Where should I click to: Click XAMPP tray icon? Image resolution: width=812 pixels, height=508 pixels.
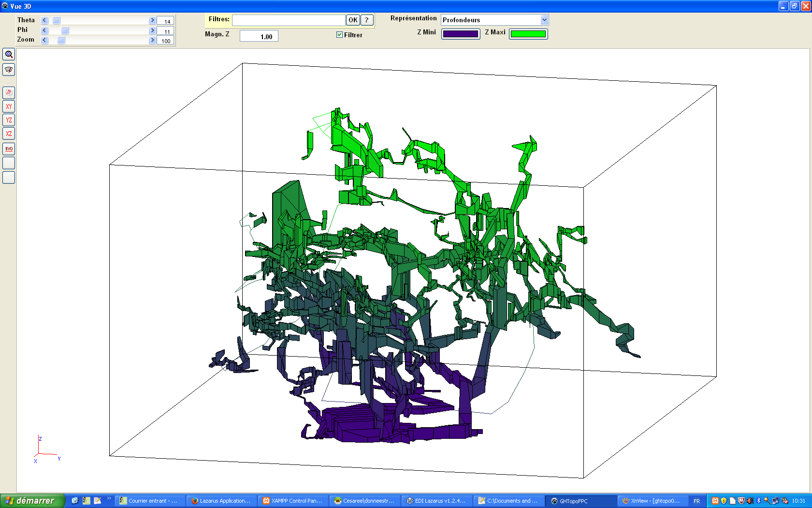715,501
